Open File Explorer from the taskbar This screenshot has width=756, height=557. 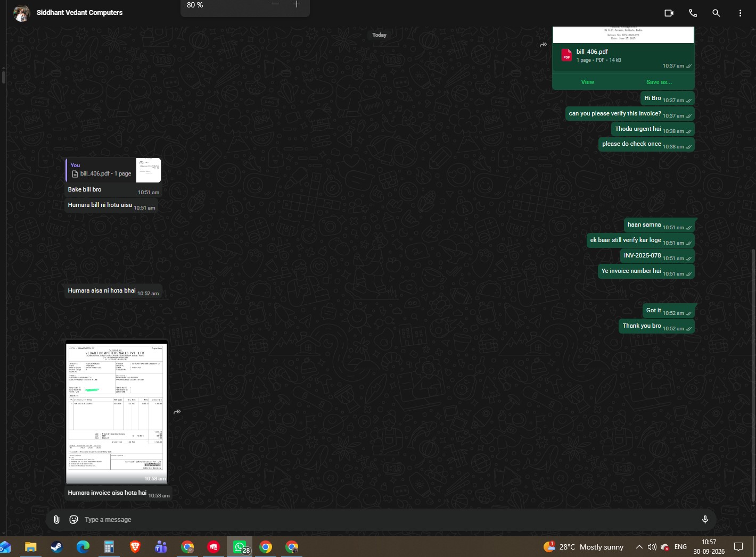pyautogui.click(x=30, y=547)
